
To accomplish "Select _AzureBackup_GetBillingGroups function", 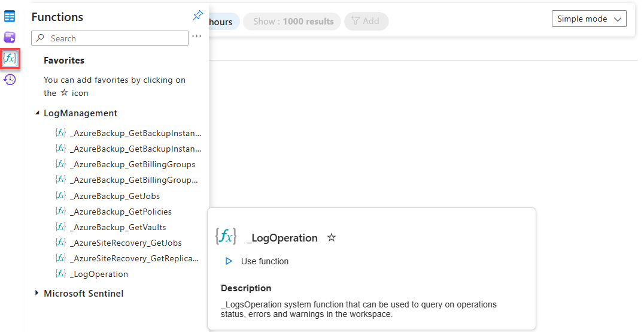I will pyautogui.click(x=132, y=164).
